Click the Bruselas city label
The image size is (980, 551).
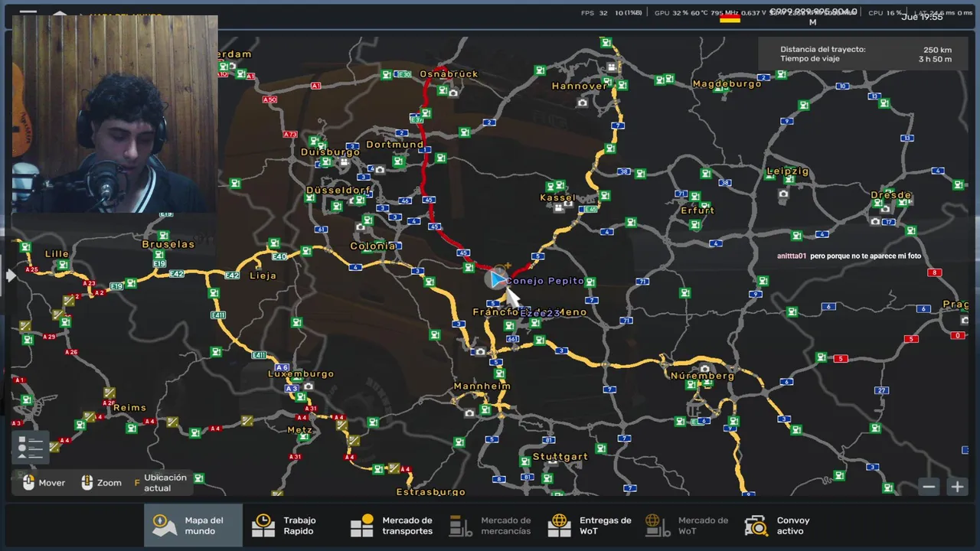pos(168,245)
